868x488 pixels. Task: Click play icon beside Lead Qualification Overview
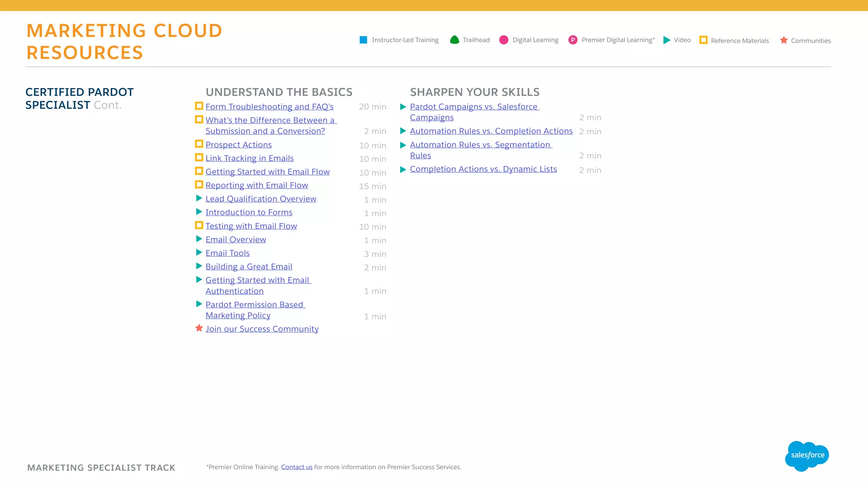click(x=199, y=198)
